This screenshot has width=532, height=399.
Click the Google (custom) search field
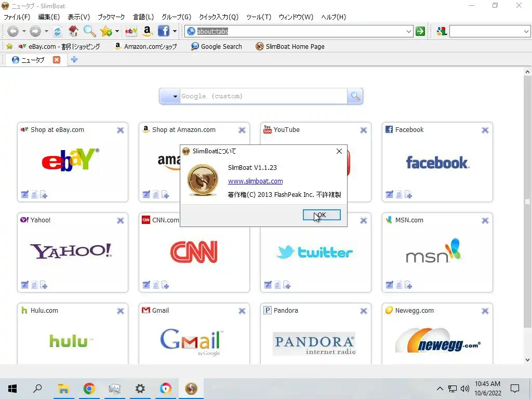pyautogui.click(x=263, y=96)
